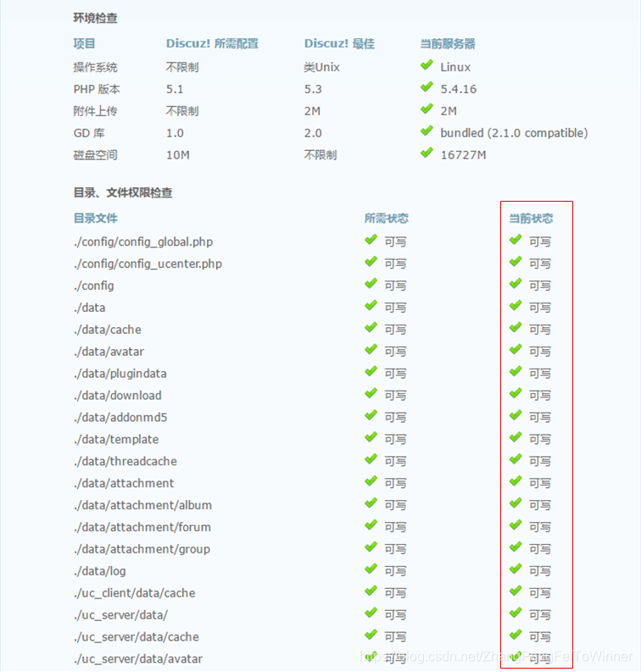Select the ./data/template path
Screen dimensions: 641x672
[x=116, y=440]
